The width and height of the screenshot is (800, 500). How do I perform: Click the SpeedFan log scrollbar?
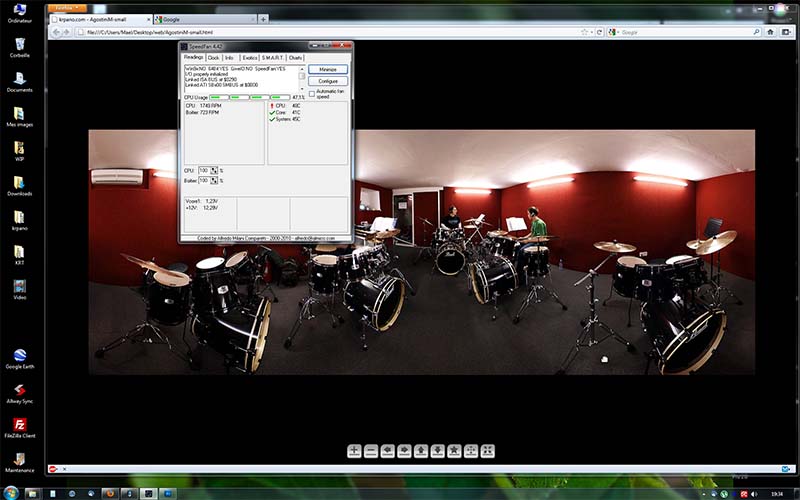coord(302,77)
